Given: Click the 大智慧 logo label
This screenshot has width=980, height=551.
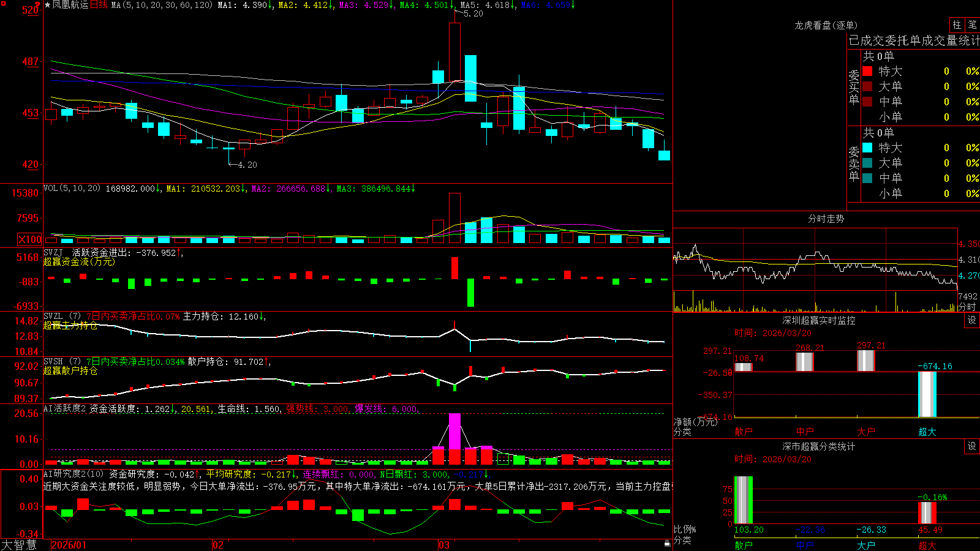Looking at the screenshot, I should click(x=18, y=545).
